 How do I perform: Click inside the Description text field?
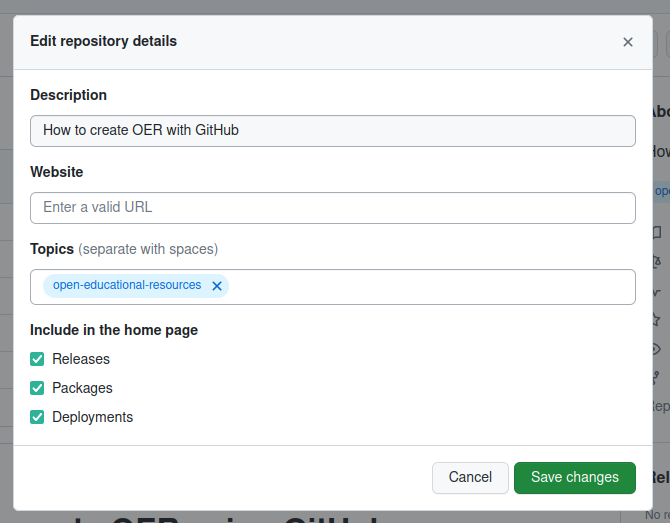333,130
